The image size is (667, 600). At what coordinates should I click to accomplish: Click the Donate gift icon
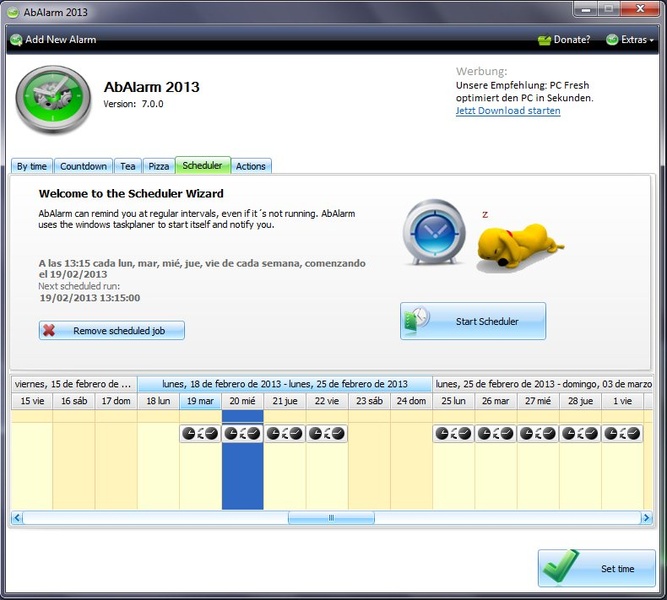[544, 40]
